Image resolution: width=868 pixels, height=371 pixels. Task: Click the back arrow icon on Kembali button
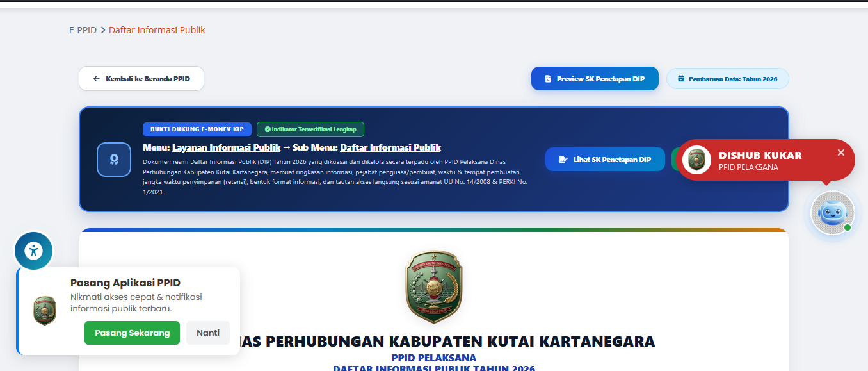point(97,79)
